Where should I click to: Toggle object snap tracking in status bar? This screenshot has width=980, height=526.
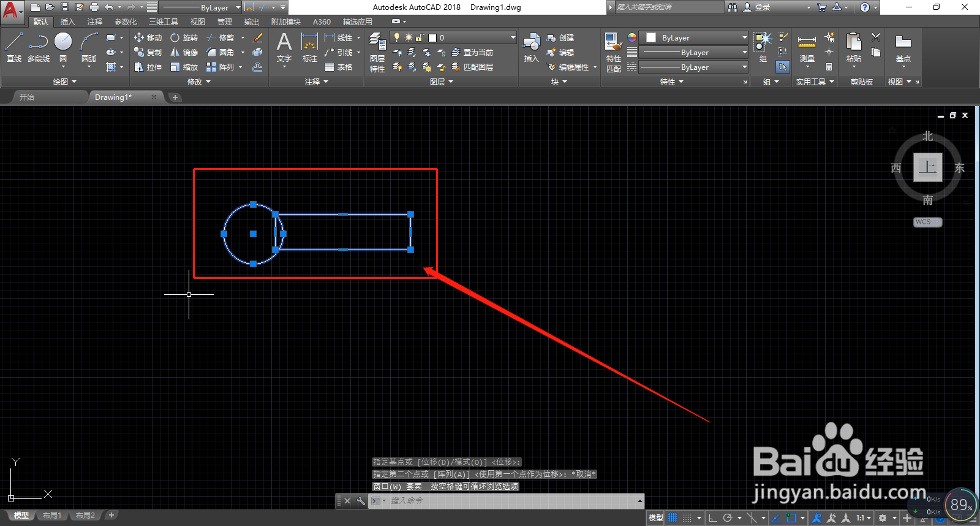pos(775,518)
